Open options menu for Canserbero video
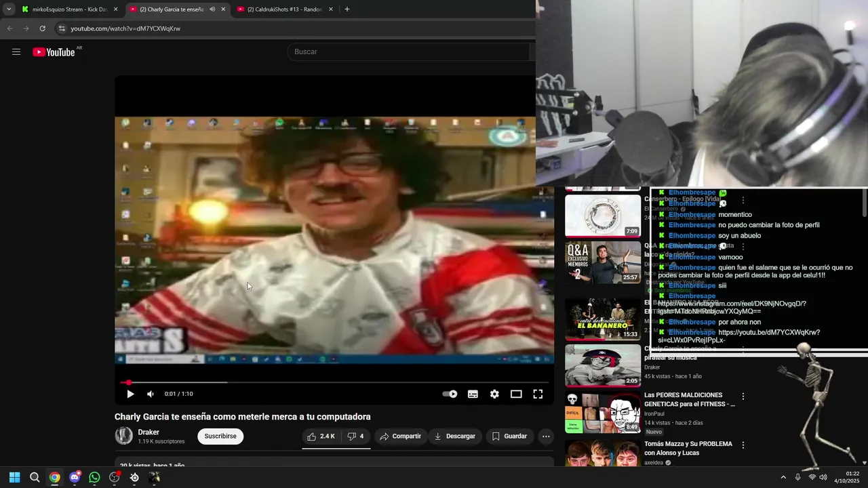 (743, 201)
